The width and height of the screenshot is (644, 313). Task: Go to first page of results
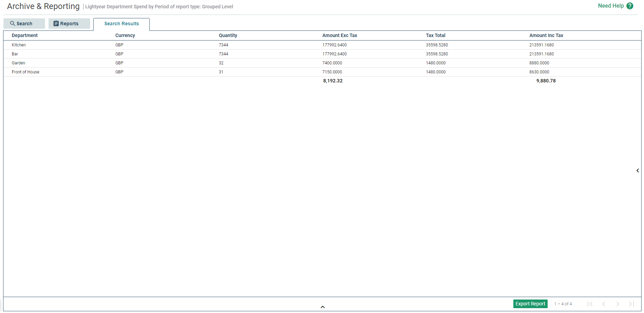pos(590,304)
